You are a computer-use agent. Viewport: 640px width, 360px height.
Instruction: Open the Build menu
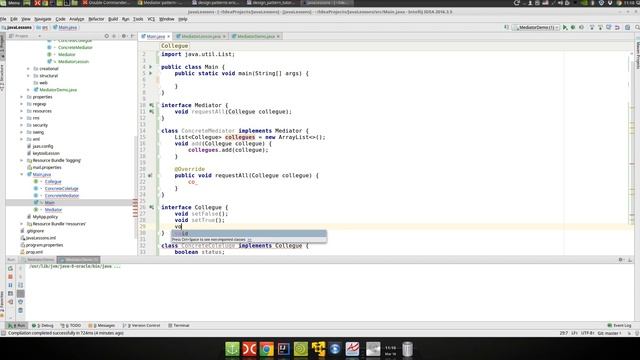[113, 19]
